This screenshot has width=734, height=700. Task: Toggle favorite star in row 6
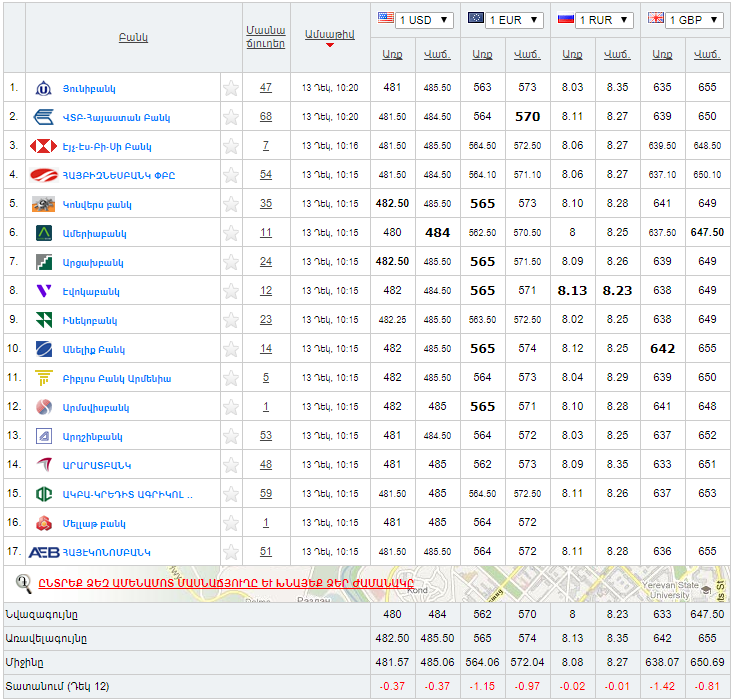(x=231, y=233)
